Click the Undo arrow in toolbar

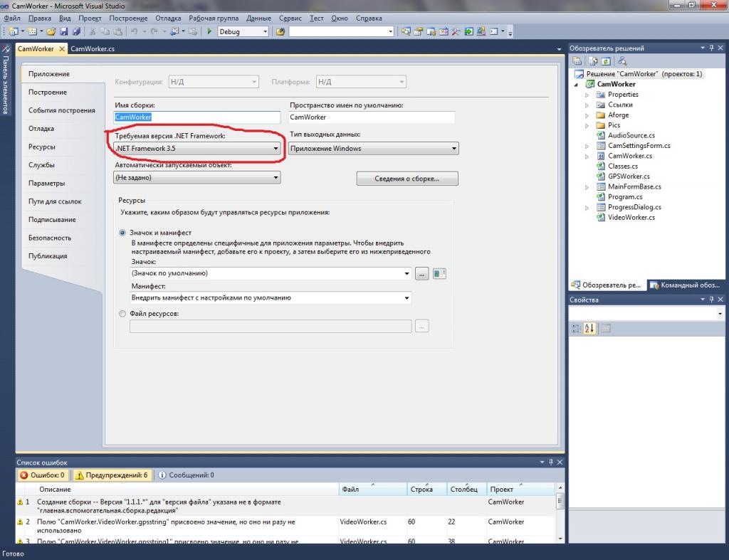[135, 31]
